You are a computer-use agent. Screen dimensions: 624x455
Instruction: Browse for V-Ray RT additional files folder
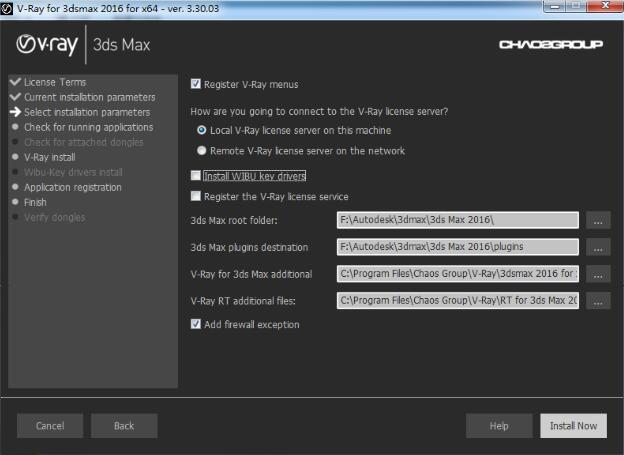coord(598,300)
